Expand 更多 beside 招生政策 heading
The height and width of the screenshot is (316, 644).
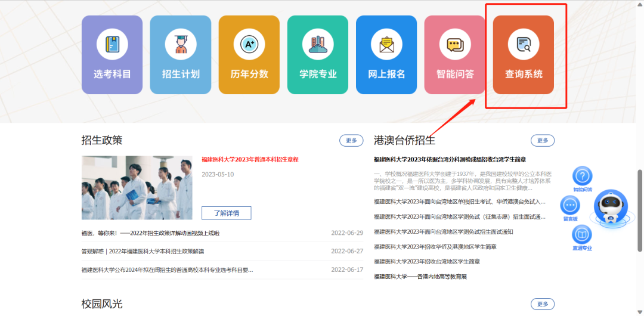[351, 141]
